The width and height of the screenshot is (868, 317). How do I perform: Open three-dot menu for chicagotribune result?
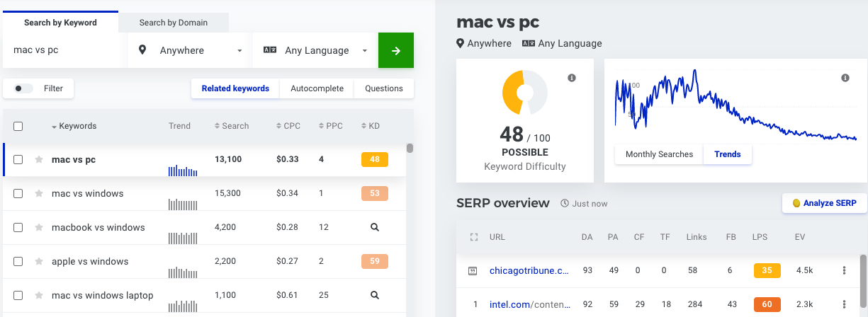point(844,270)
